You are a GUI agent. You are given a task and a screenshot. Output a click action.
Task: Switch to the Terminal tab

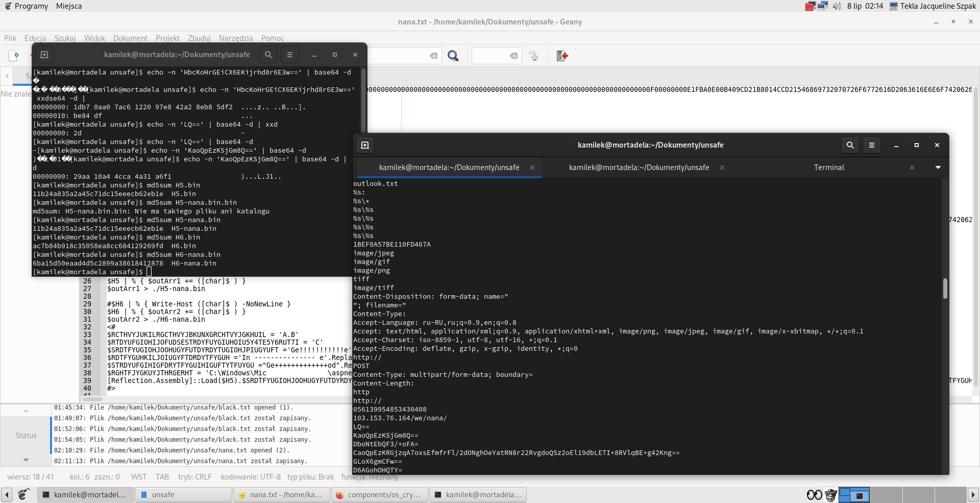click(x=829, y=167)
